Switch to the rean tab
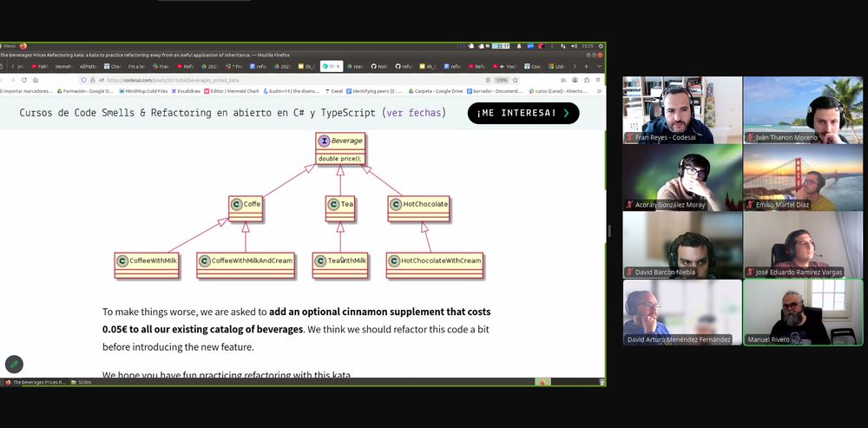868x428 pixels. (357, 67)
